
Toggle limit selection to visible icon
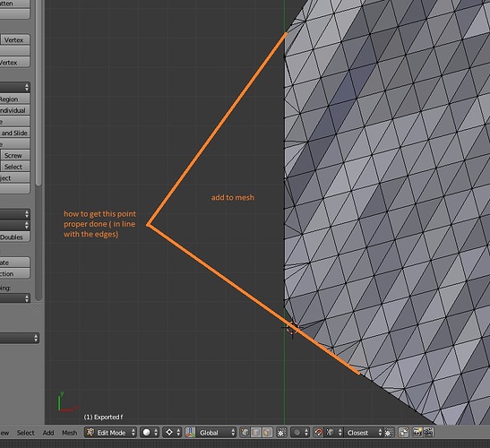pyautogui.click(x=281, y=433)
